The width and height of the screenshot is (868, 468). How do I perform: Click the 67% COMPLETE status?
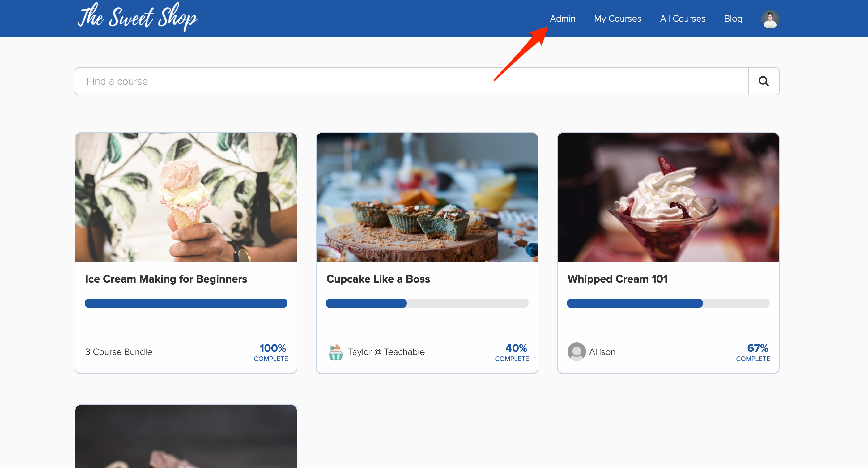pos(753,352)
